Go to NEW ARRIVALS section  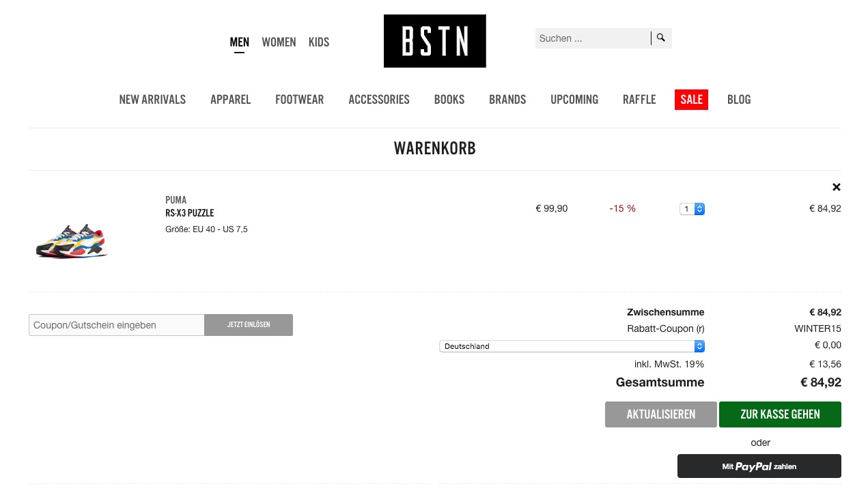(152, 100)
